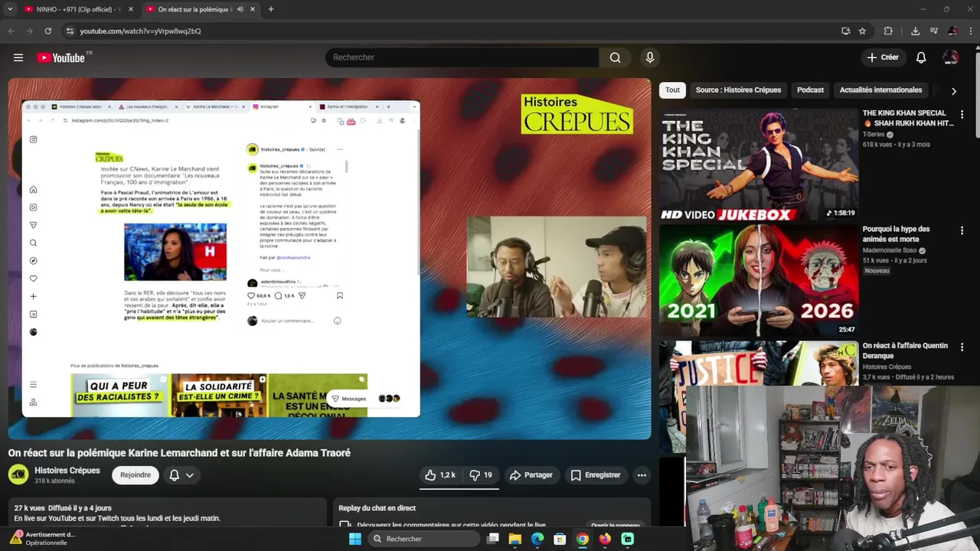
Task: Focus the YouTube Rechercher search box
Action: (462, 57)
